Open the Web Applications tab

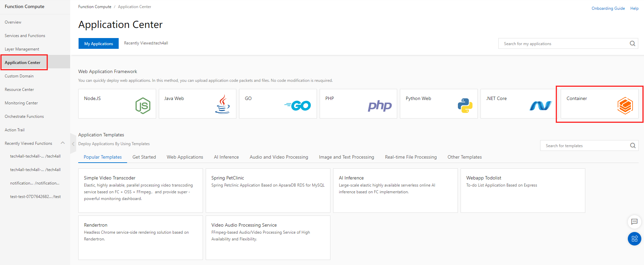[185, 157]
